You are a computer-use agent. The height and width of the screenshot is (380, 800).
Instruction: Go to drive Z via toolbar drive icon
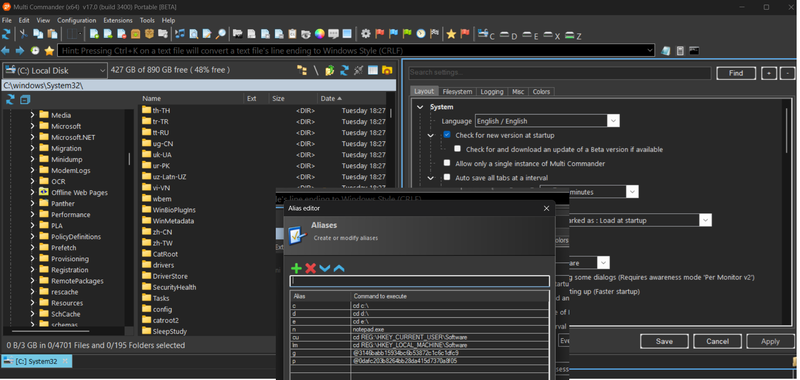[x=573, y=35]
